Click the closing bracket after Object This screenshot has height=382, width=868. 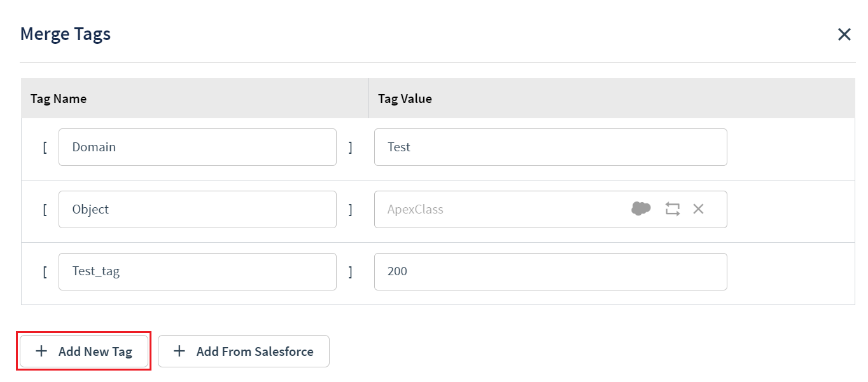tap(350, 209)
